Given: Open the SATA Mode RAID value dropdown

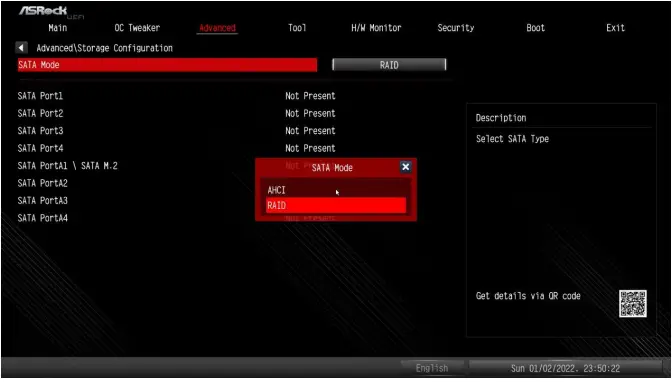Looking at the screenshot, I should 389,65.
